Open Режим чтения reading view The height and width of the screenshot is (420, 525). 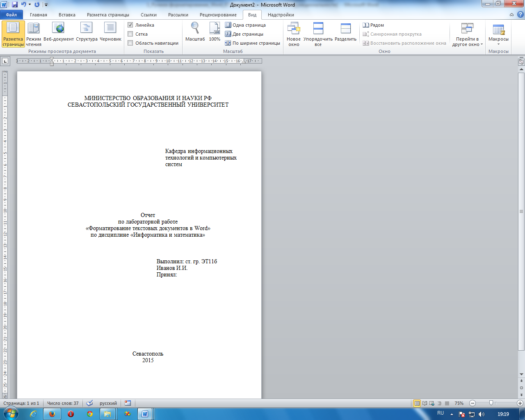pyautogui.click(x=34, y=34)
